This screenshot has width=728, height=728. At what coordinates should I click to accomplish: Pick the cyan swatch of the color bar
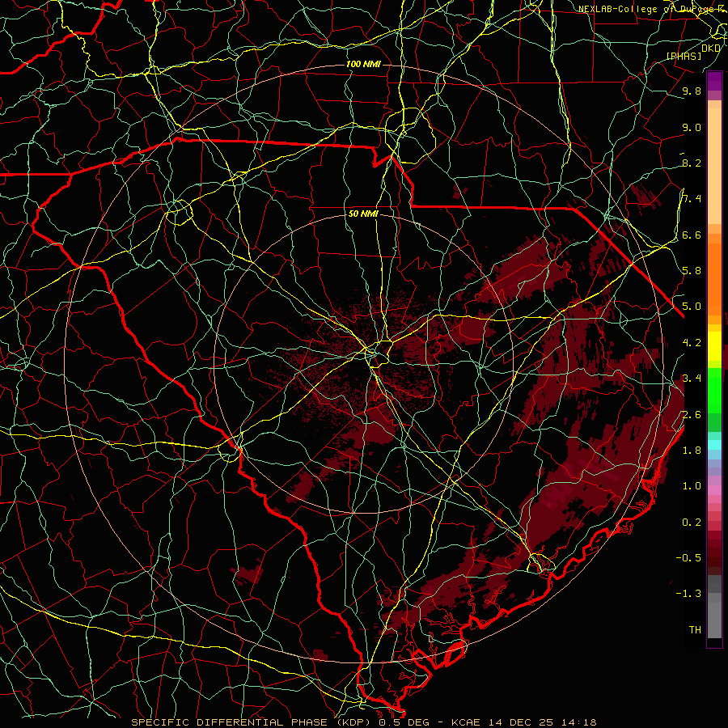pyautogui.click(x=714, y=445)
